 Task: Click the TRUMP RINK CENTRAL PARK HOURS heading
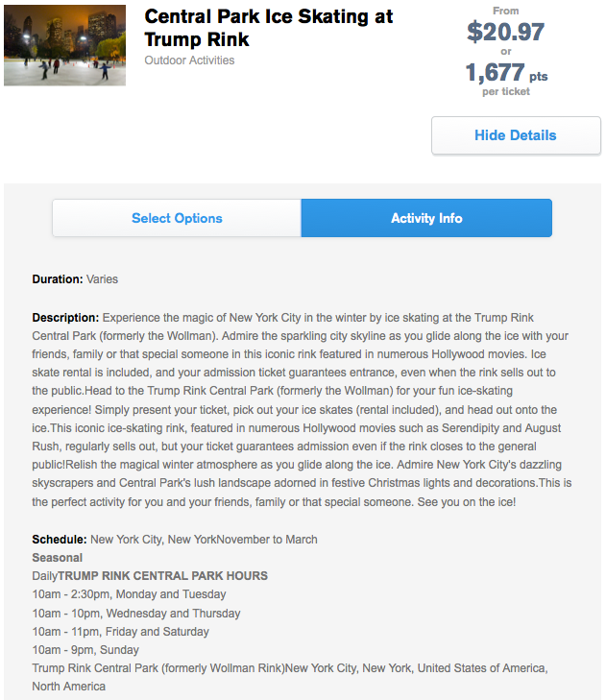pos(162,576)
